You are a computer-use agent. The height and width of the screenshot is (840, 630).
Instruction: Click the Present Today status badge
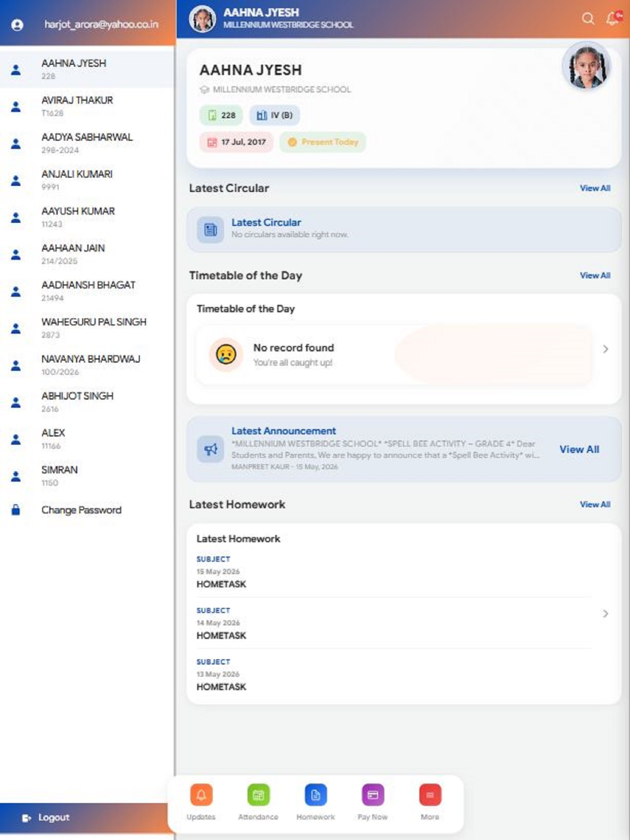click(x=323, y=142)
